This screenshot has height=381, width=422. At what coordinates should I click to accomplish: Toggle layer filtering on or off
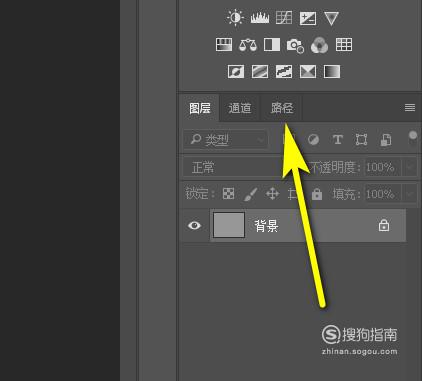click(x=413, y=137)
